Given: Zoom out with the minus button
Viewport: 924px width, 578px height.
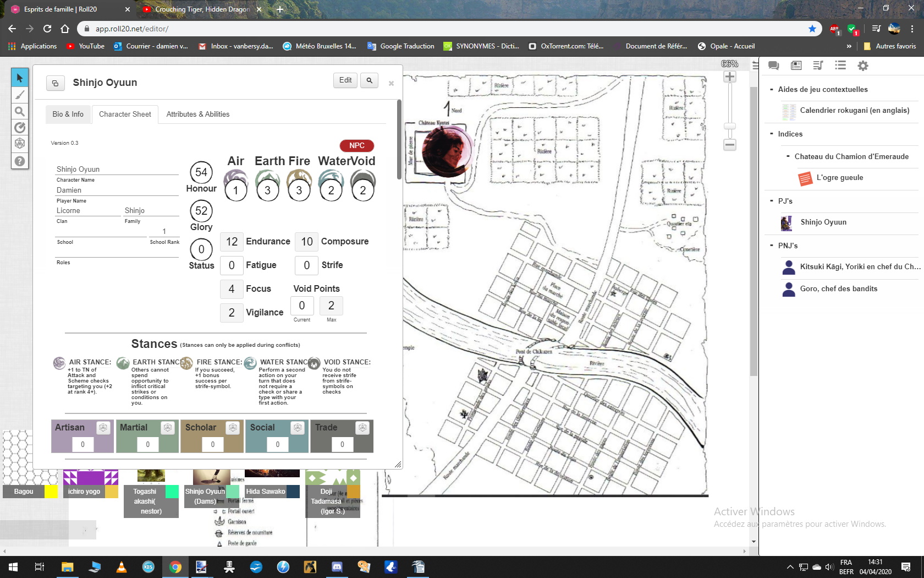Looking at the screenshot, I should click(730, 145).
